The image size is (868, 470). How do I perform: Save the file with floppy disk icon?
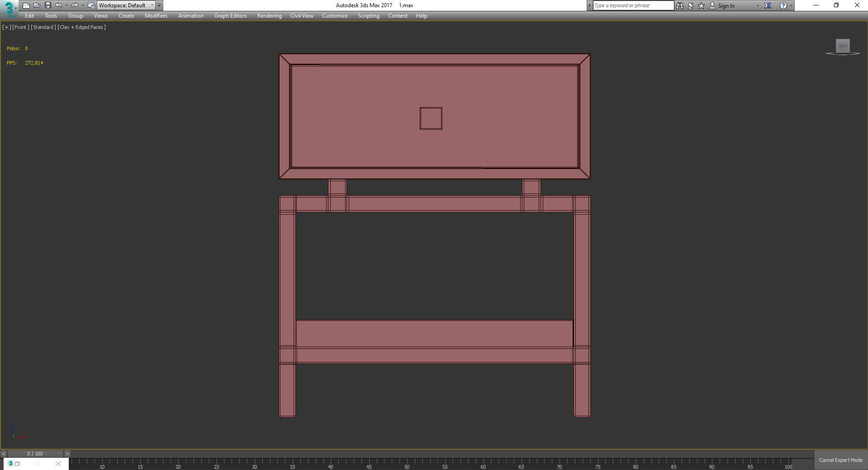[48, 5]
